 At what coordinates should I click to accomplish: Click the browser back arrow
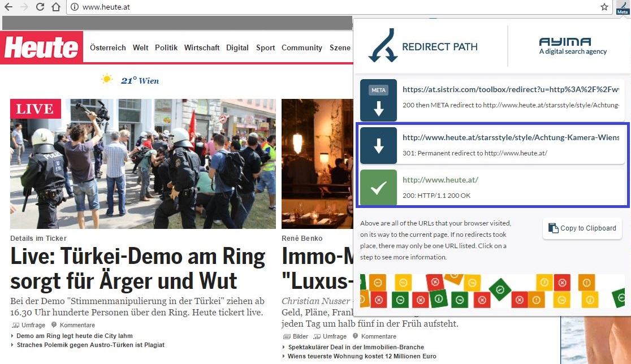point(8,7)
